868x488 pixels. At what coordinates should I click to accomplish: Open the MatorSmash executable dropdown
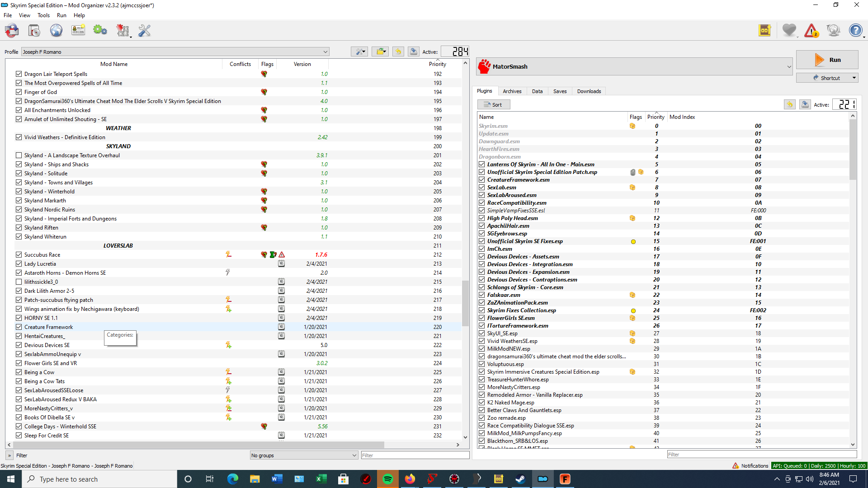pos(634,66)
